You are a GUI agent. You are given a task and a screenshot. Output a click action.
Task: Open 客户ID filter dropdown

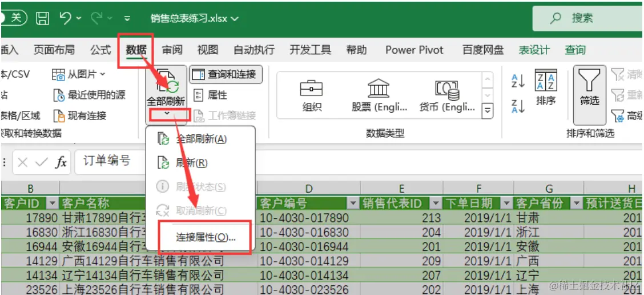[52, 204]
